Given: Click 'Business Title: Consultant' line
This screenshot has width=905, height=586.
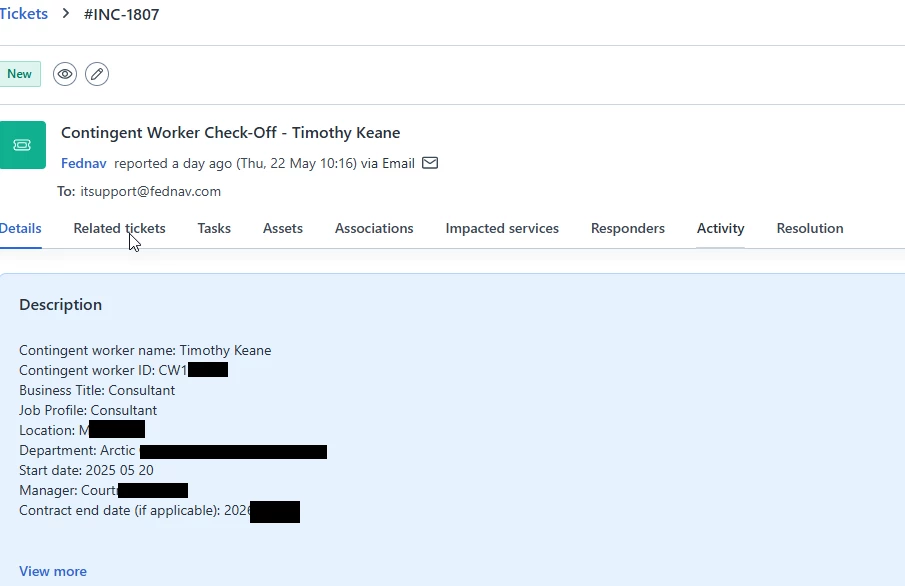Looking at the screenshot, I should pos(97,390).
